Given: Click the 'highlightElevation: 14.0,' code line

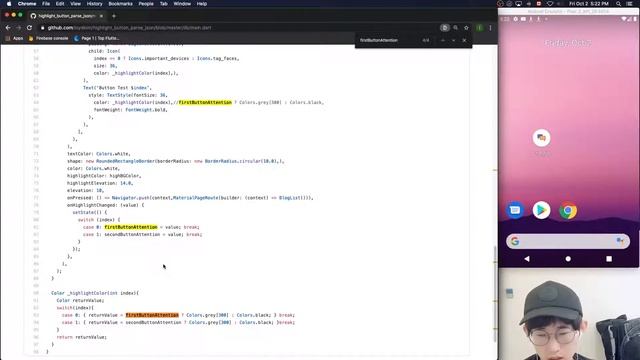Looking at the screenshot, I should [100, 183].
